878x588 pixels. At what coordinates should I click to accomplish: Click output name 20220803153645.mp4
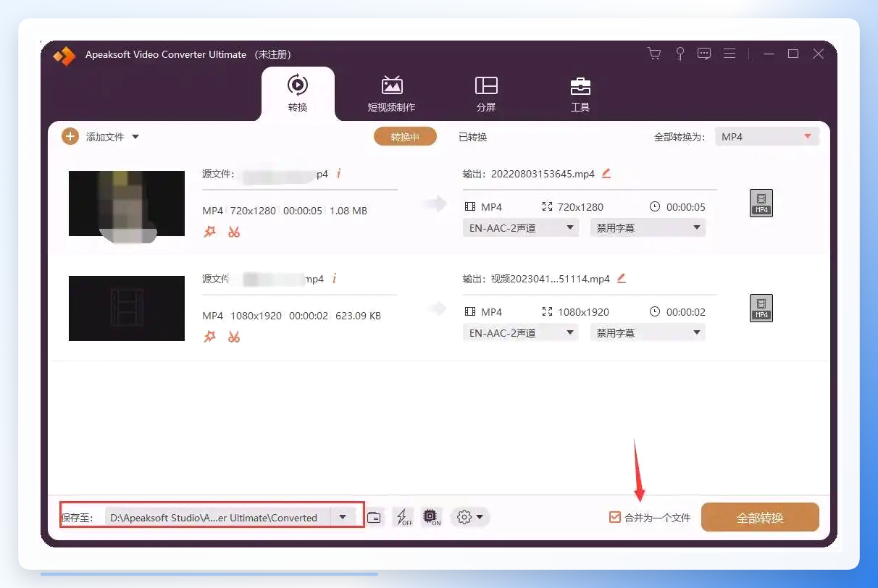point(543,174)
